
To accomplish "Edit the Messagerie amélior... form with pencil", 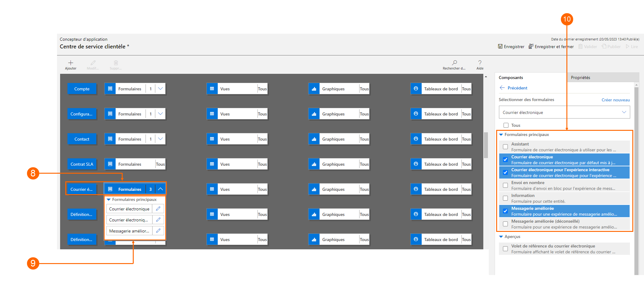I will point(158,231).
